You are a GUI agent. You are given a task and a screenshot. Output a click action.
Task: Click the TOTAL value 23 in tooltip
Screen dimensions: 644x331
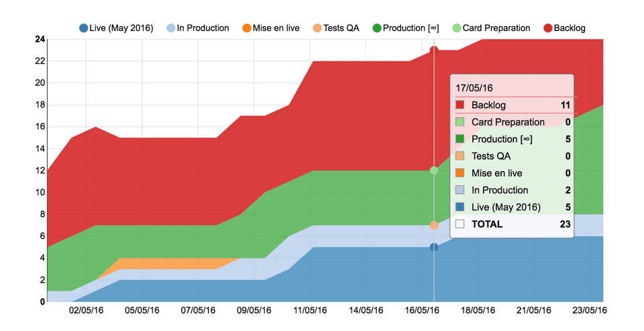tap(565, 224)
